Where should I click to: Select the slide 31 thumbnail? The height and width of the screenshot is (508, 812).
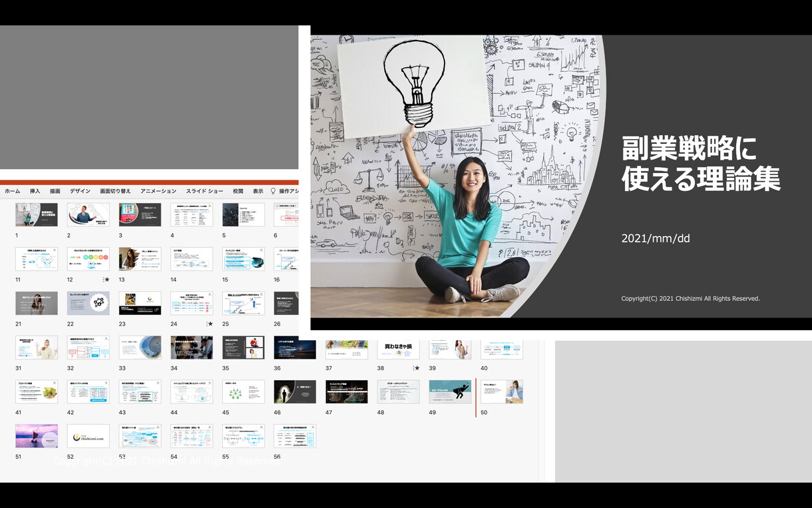[37, 348]
